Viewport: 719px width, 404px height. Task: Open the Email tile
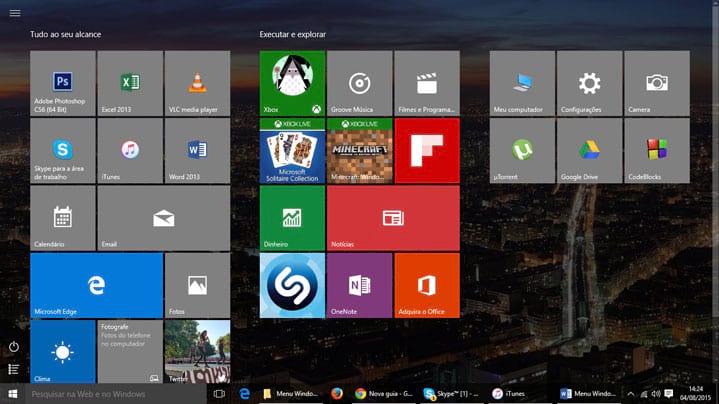point(164,218)
